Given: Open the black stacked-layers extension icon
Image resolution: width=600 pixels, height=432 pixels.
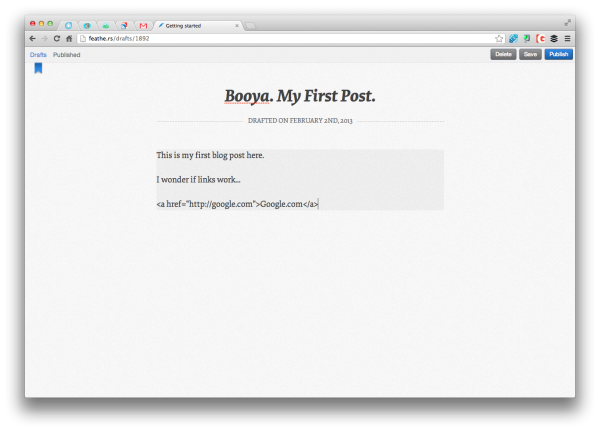Looking at the screenshot, I should point(554,39).
